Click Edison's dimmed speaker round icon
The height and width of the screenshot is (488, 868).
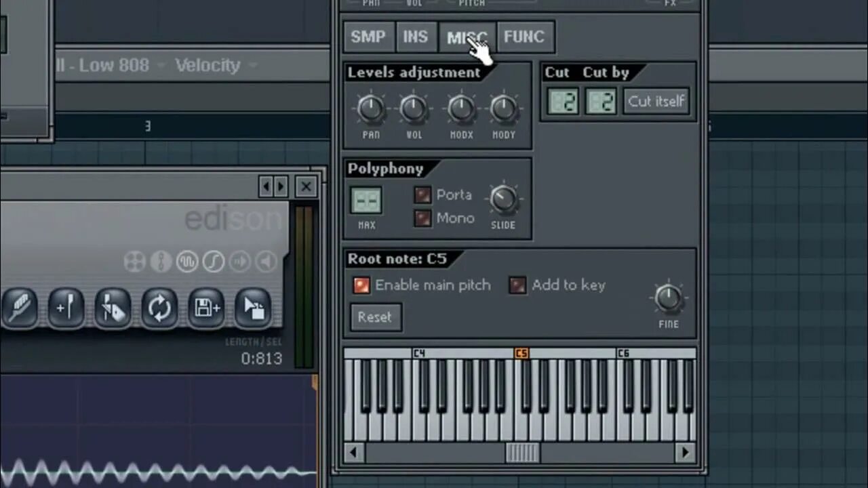[266, 261]
